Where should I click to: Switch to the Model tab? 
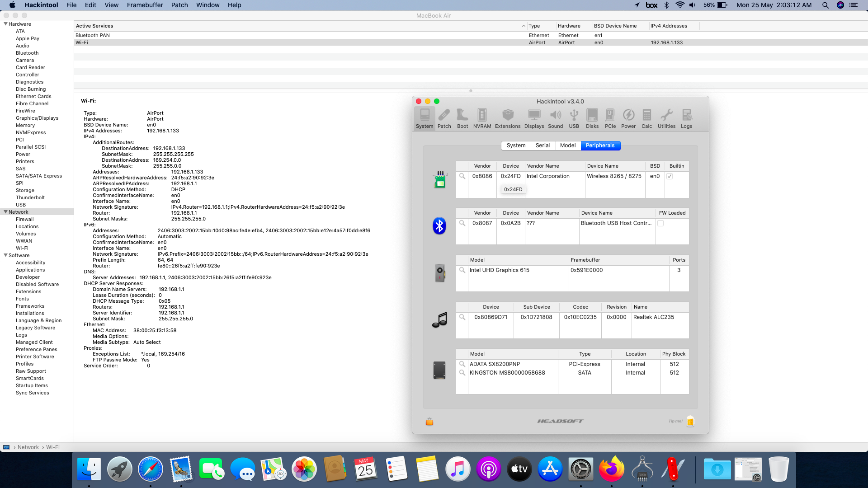click(568, 145)
